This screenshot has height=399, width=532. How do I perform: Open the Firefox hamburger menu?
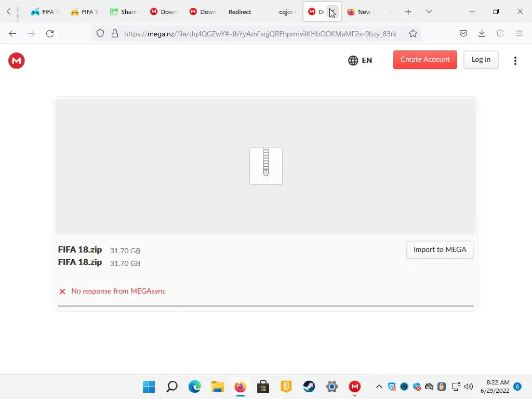click(520, 33)
